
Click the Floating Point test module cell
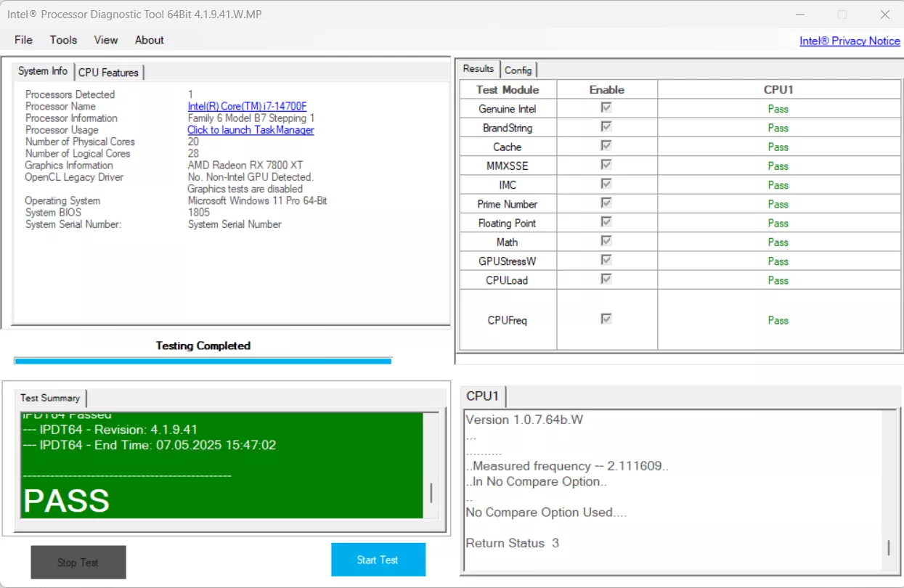click(508, 223)
